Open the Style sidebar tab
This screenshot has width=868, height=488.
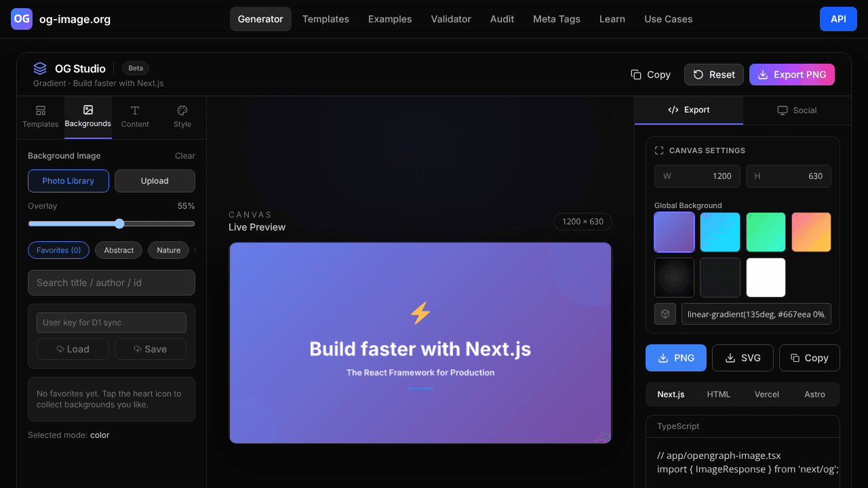182,117
